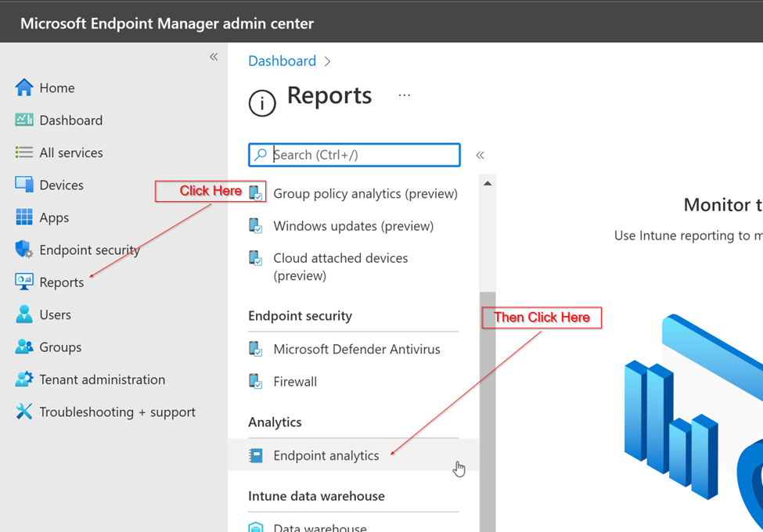Collapse the reports list panel
The height and width of the screenshot is (532, 763).
point(480,155)
